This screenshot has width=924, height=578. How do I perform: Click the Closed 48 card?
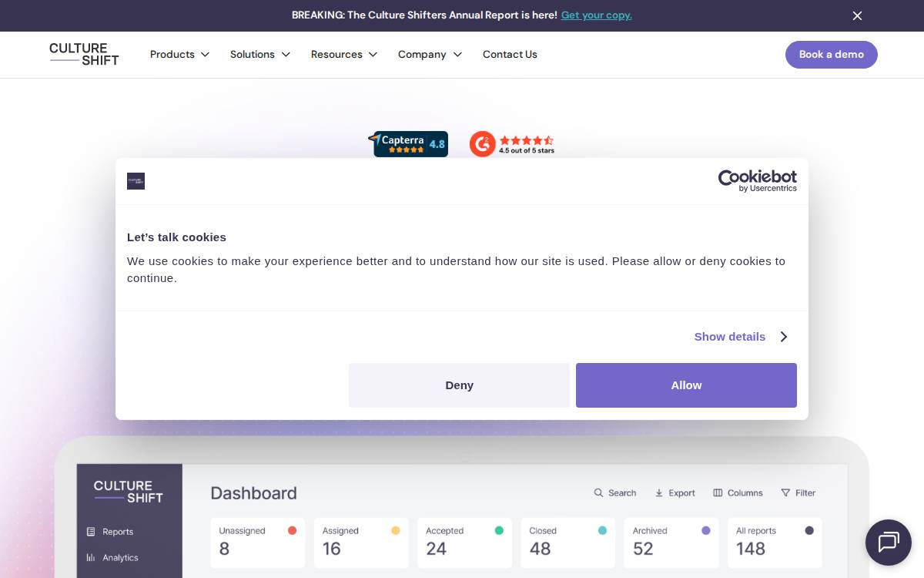pyautogui.click(x=567, y=543)
